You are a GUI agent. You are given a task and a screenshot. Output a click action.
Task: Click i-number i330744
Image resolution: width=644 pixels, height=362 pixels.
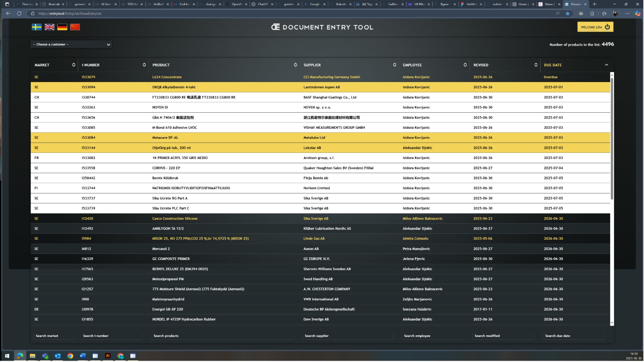click(x=88, y=97)
